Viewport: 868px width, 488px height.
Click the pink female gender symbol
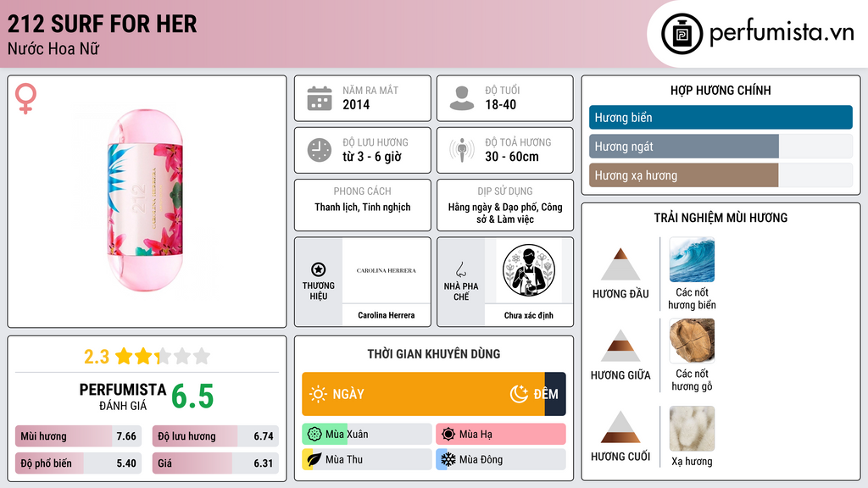[x=25, y=98]
